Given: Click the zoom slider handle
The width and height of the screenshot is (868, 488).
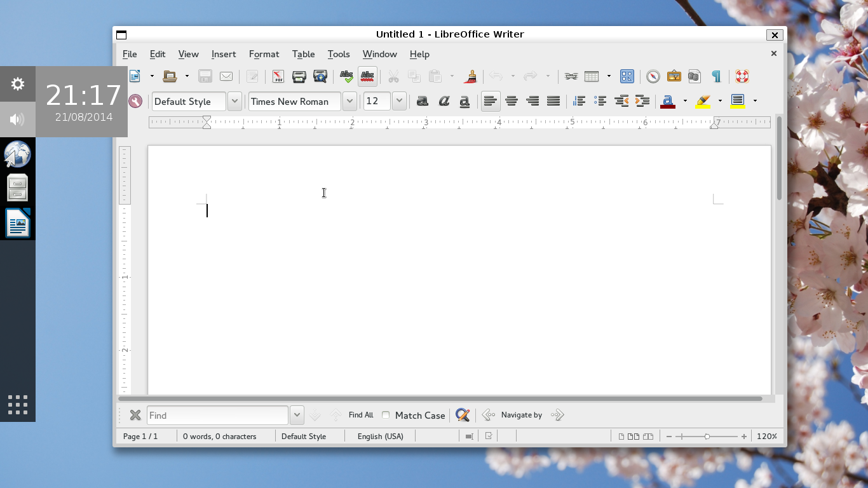Looking at the screenshot, I should (707, 437).
